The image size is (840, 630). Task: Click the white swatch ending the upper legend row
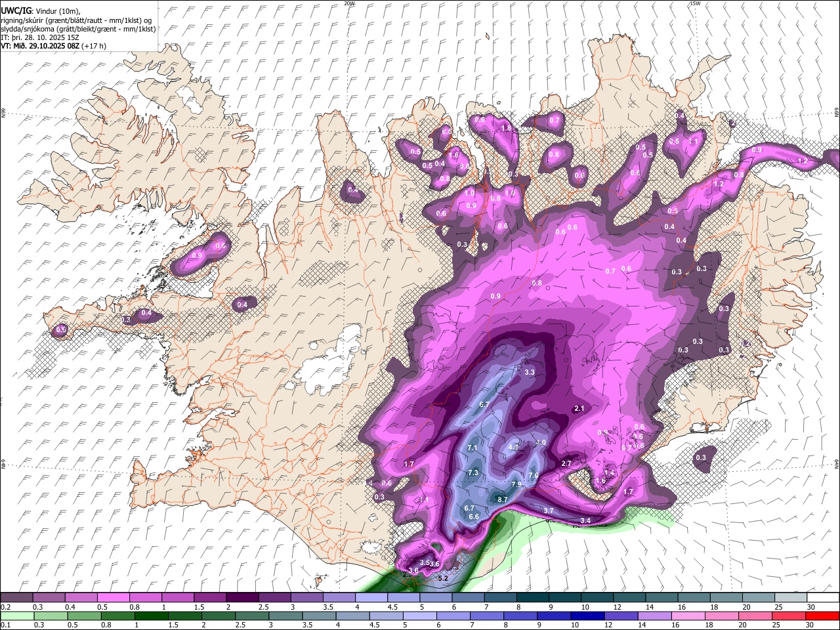(x=822, y=598)
